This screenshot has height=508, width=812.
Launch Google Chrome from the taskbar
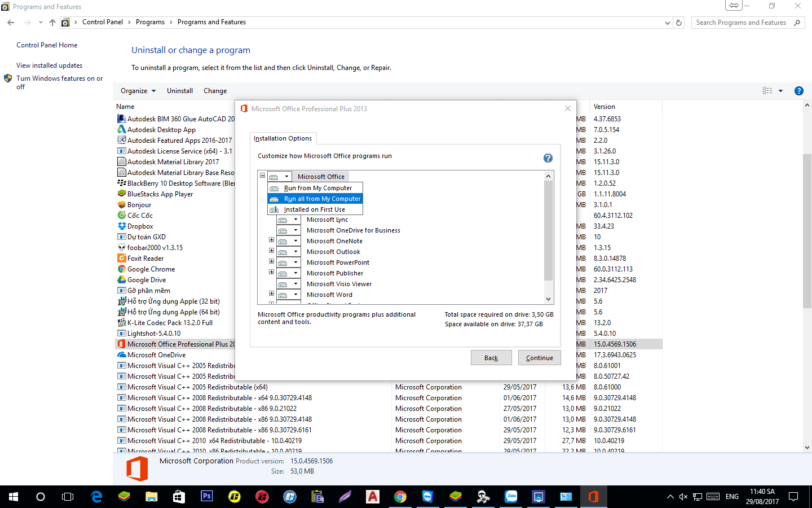click(x=400, y=497)
